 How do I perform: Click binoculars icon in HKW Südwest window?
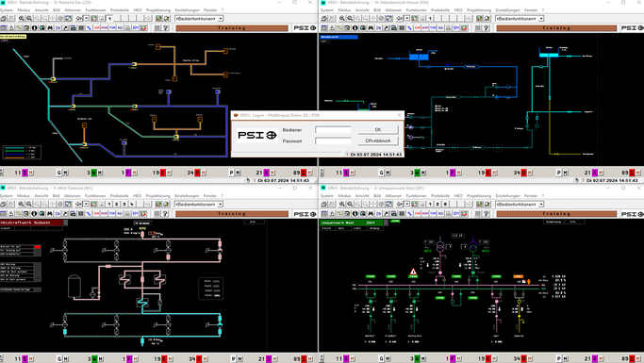click(50, 213)
